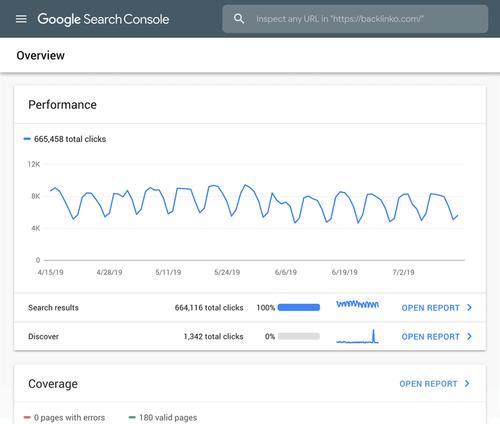Click the Performance card heading

tap(62, 105)
